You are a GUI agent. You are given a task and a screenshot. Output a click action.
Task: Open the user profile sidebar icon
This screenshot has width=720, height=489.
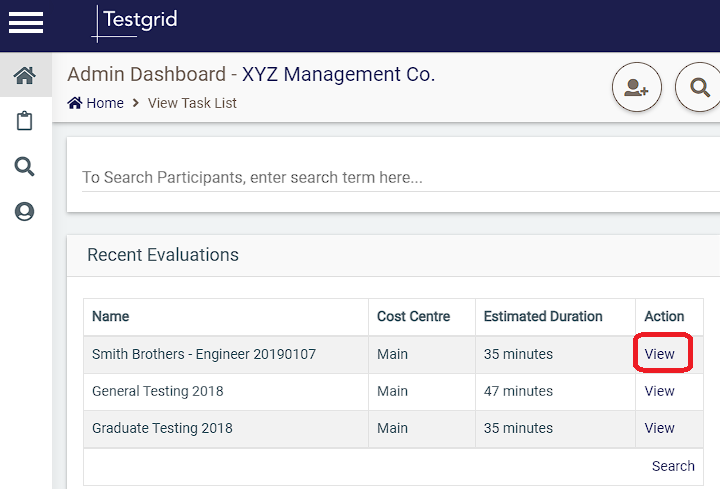click(x=25, y=212)
